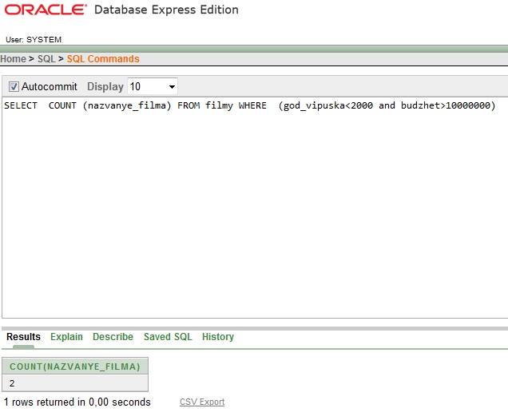
Task: Click inside the SQL command editor
Action: 255,208
